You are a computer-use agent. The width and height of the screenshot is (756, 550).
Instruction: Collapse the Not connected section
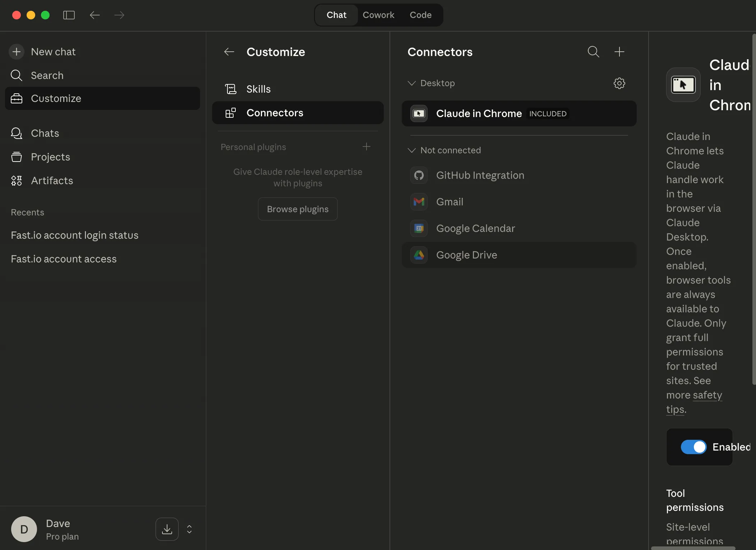[411, 150]
